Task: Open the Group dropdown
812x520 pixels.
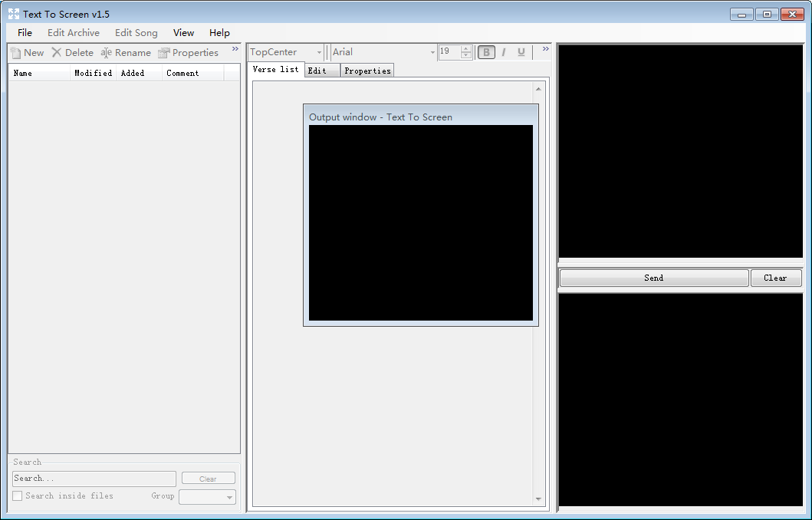Action: tap(207, 497)
